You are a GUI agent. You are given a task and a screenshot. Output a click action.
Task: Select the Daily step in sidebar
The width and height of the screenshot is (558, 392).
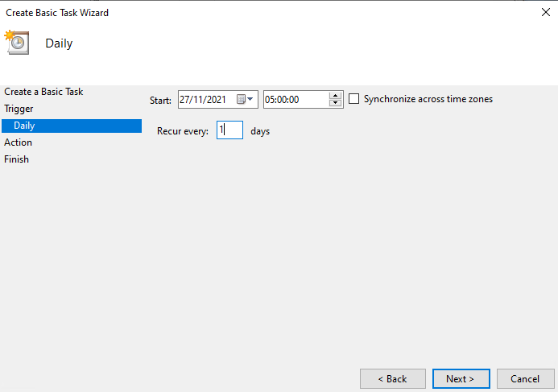click(x=72, y=126)
